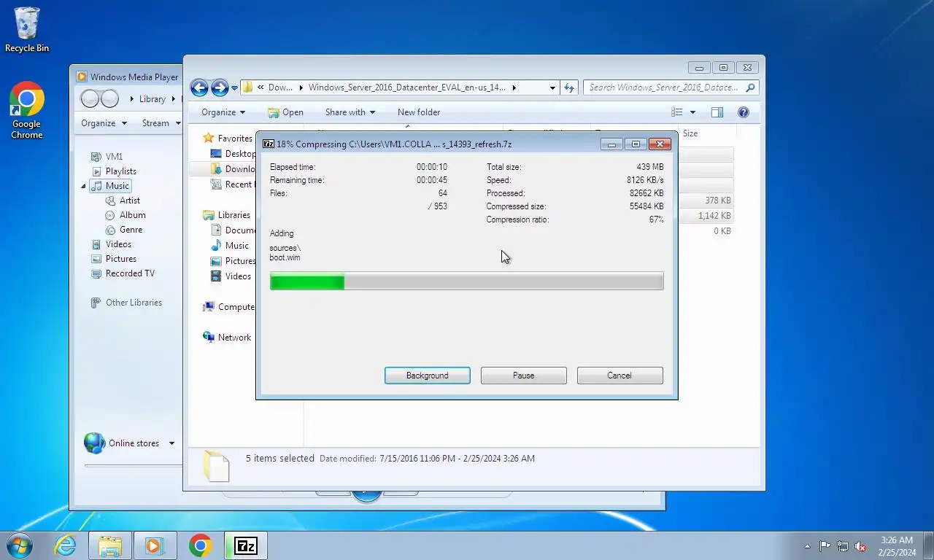This screenshot has height=560, width=934.
Task: Click the 7z icon in the dialog title bar
Action: [x=268, y=144]
